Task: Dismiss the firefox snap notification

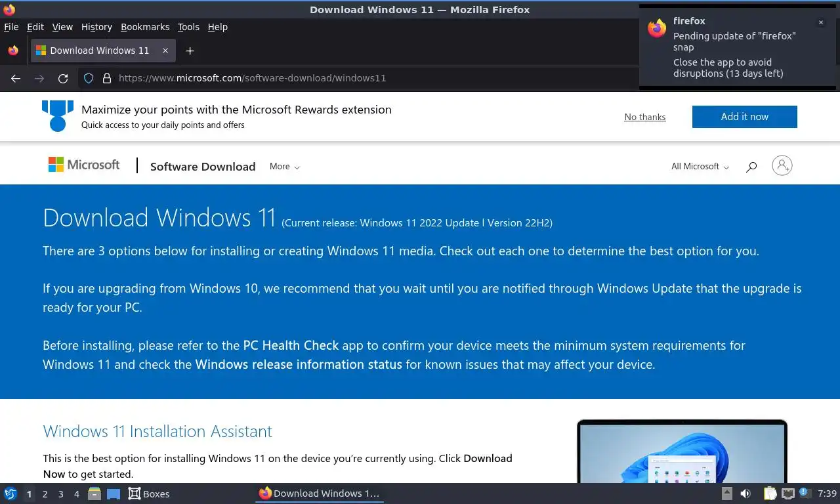Action: click(820, 22)
